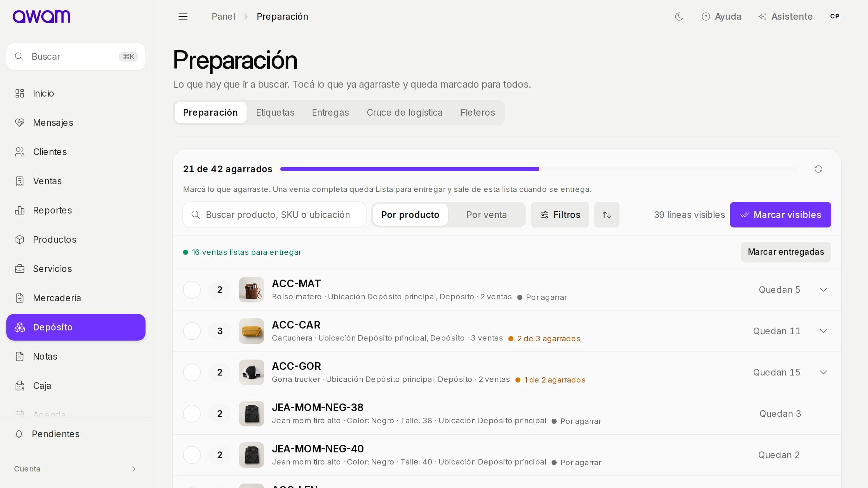
Task: Mark ACC-MAT as picked
Action: 192,290
